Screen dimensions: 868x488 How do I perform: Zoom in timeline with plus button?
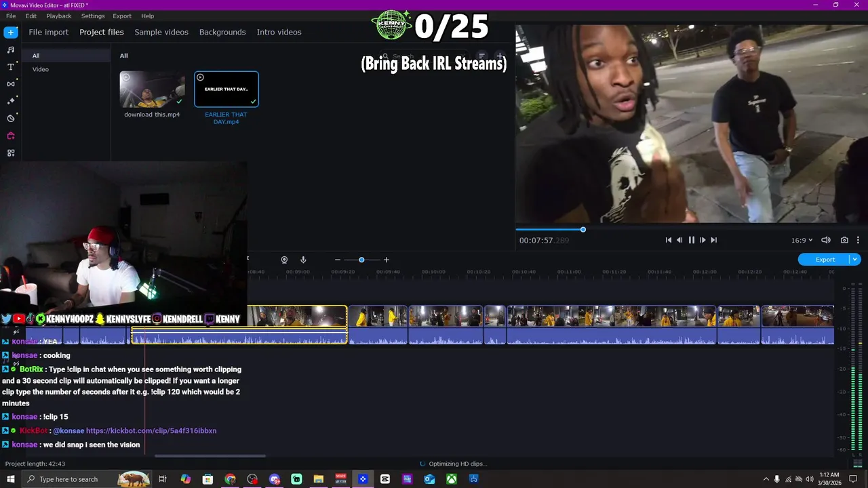[387, 260]
